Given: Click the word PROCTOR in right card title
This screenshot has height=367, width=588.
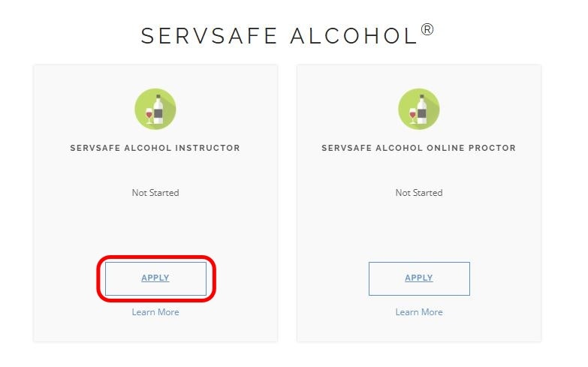Looking at the screenshot, I should [493, 149].
